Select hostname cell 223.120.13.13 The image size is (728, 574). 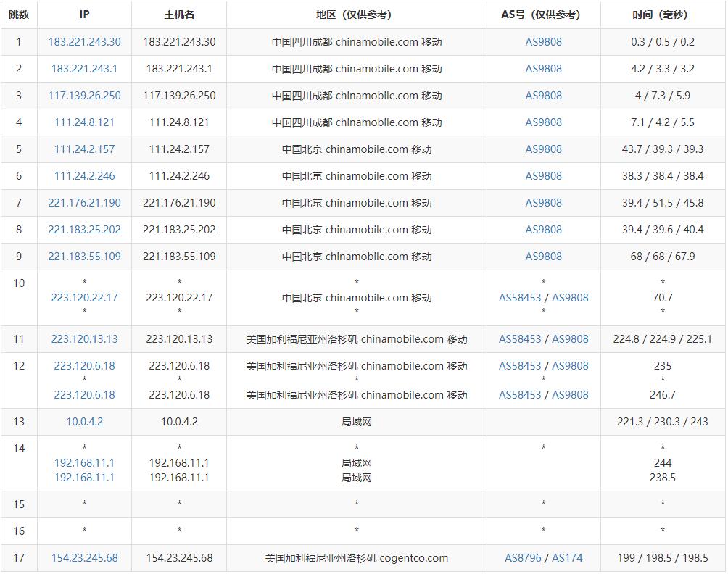coord(179,339)
